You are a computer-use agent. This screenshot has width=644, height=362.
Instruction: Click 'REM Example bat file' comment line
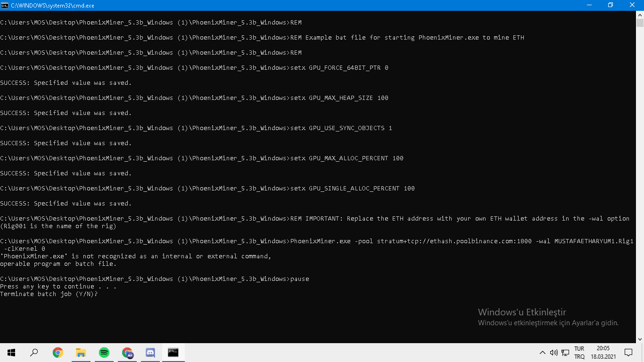(407, 38)
